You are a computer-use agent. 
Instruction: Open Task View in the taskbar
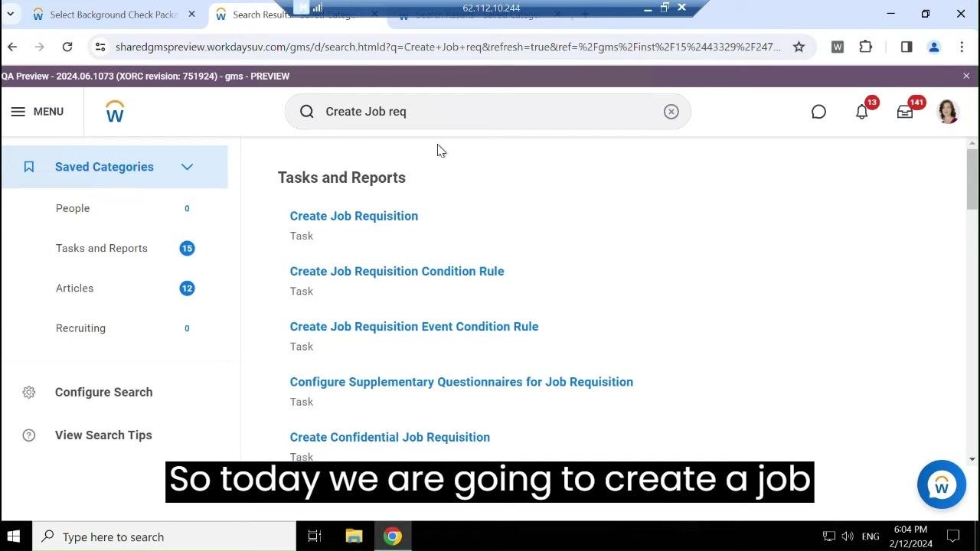tap(315, 536)
